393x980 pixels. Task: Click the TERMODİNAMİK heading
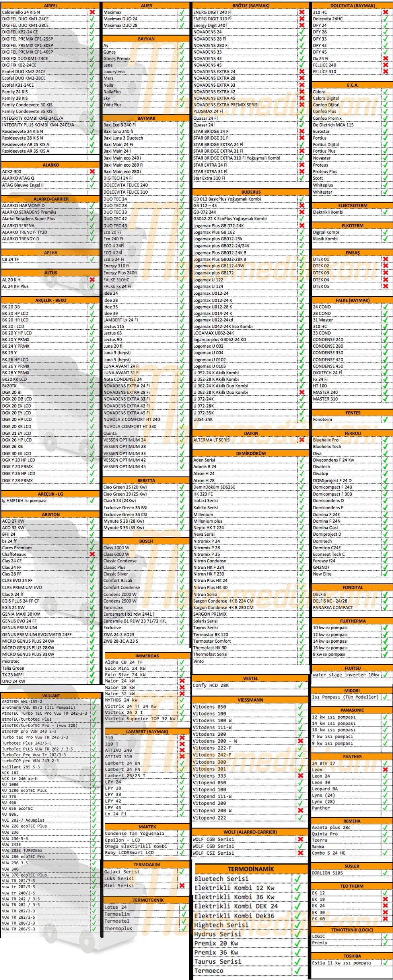pos(251,869)
